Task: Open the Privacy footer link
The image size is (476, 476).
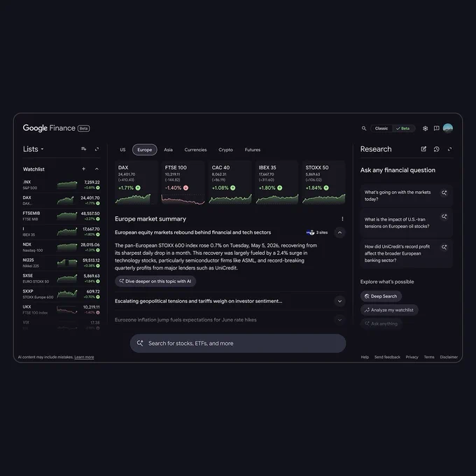Action: pyautogui.click(x=412, y=357)
